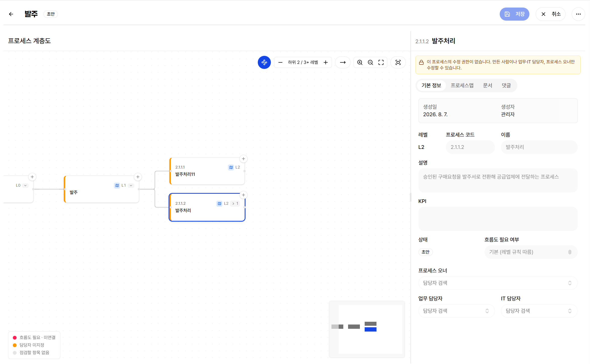Click the 생성자 관리자 value
The image size is (590, 364).
click(x=508, y=114)
